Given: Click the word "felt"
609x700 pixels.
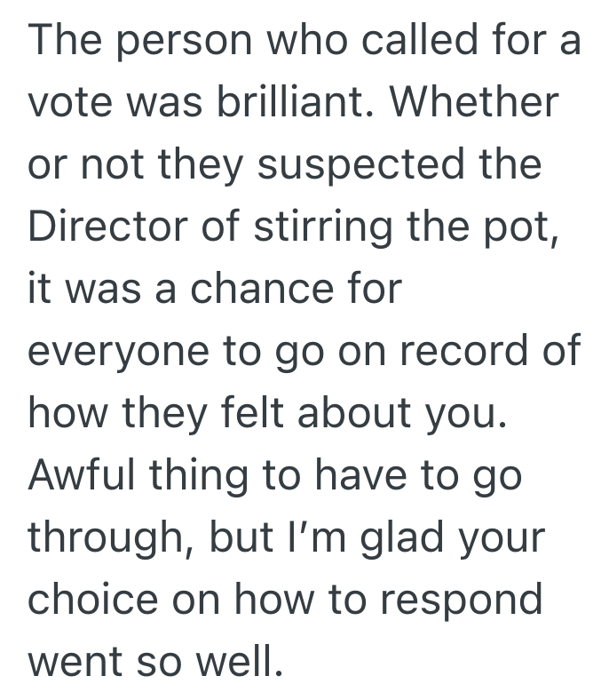Looking at the screenshot, I should click(x=257, y=416).
